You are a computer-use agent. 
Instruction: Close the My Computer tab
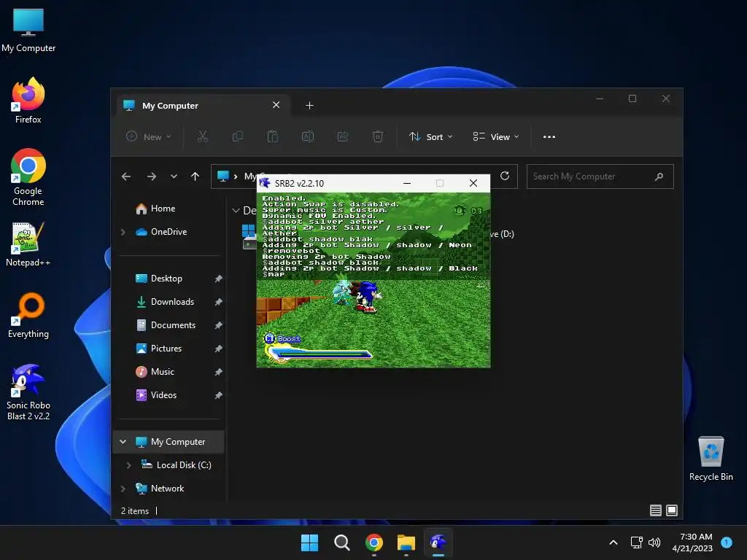(x=276, y=105)
